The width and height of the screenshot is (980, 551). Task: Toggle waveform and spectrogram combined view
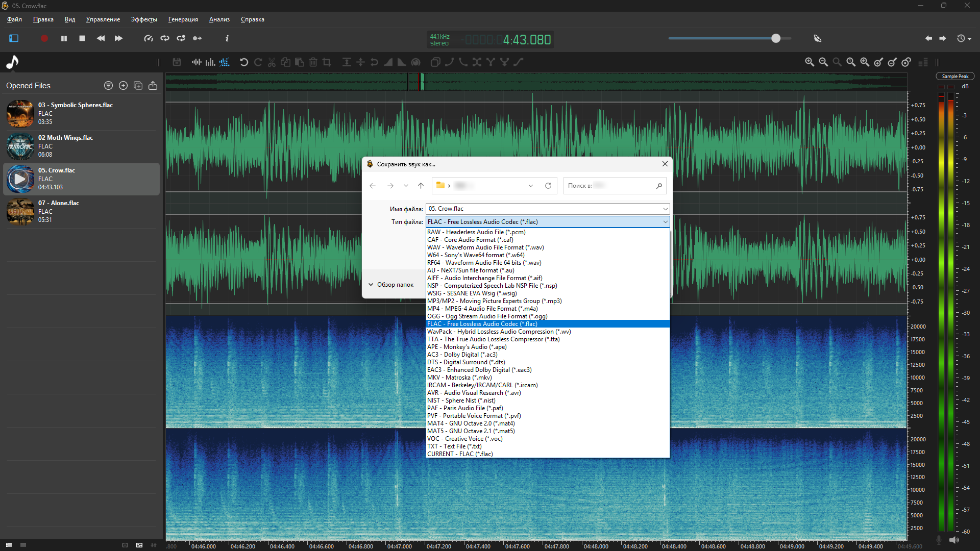225,62
